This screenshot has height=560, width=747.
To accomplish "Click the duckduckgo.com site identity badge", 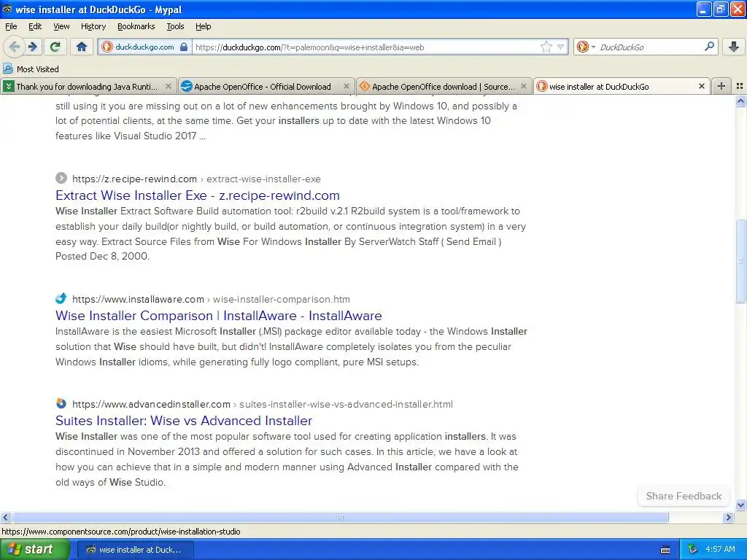I will coord(145,47).
